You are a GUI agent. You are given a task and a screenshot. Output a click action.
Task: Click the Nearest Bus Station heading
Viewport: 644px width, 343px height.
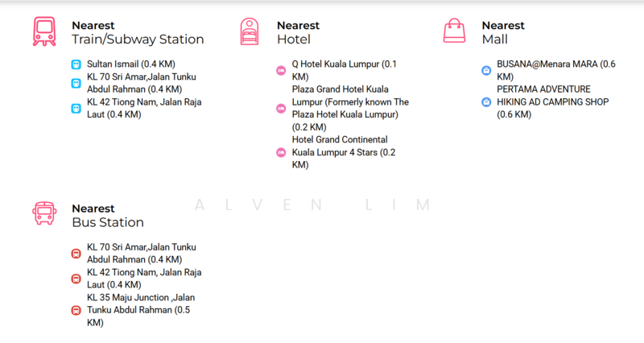click(x=108, y=216)
